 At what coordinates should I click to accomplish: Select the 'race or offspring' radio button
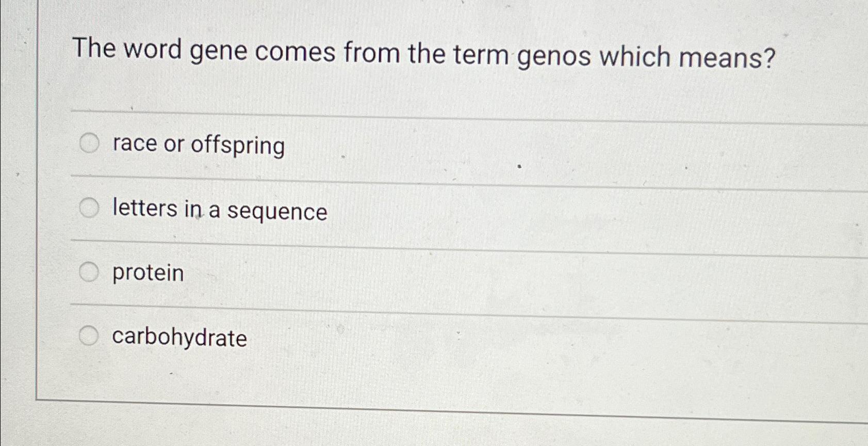89,144
